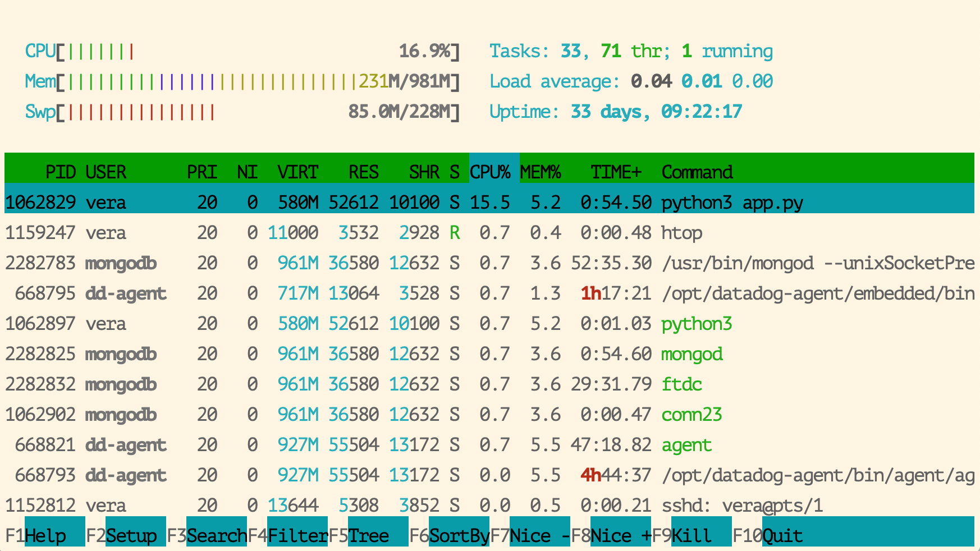Click the S state column header
The image size is (980, 551).
pos(455,172)
